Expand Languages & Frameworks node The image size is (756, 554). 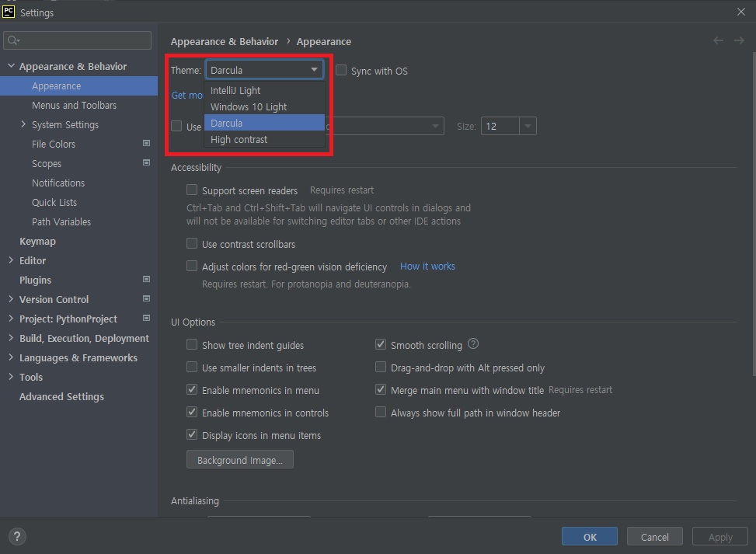[11, 357]
